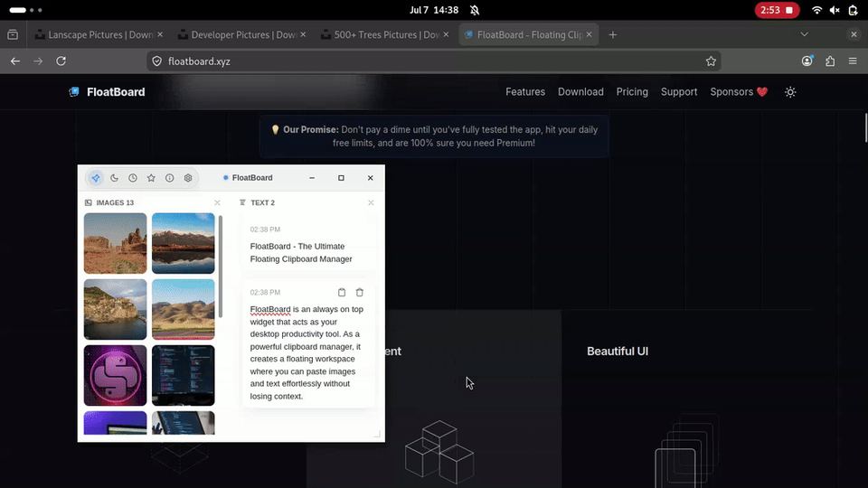Select the dark code editor thumbnail
The image size is (868, 488).
[x=184, y=376]
